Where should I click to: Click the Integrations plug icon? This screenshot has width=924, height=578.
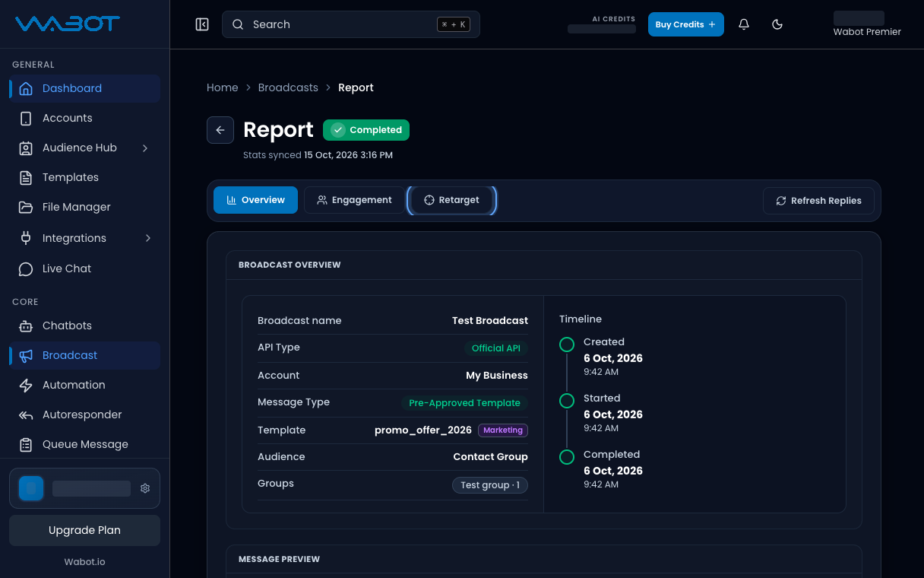[26, 238]
